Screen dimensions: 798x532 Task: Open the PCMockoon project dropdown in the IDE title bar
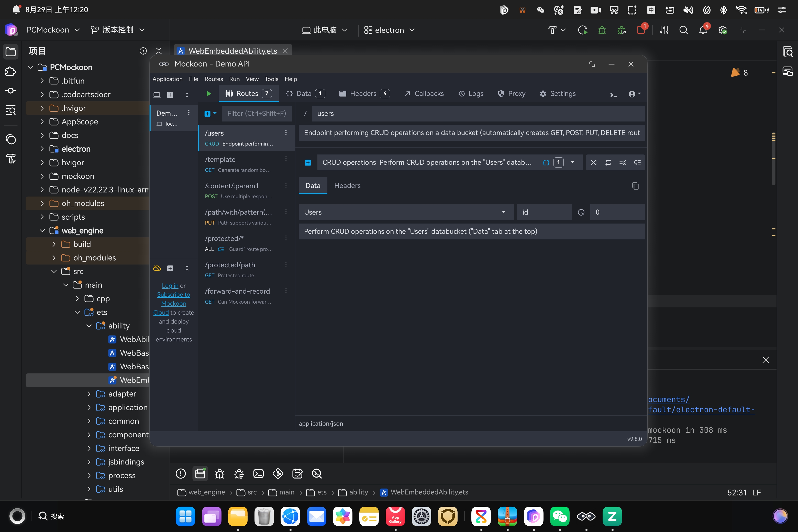54,30
